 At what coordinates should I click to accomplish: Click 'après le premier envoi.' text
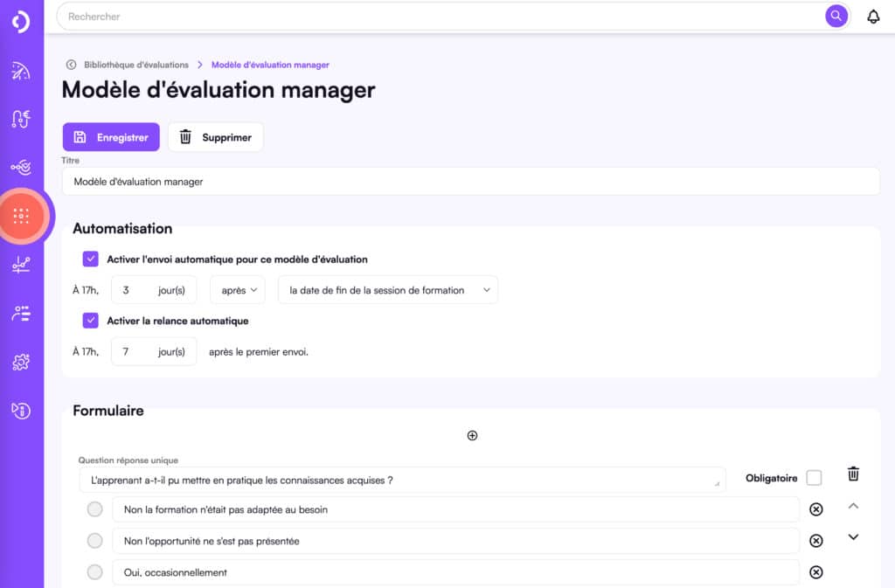(259, 352)
